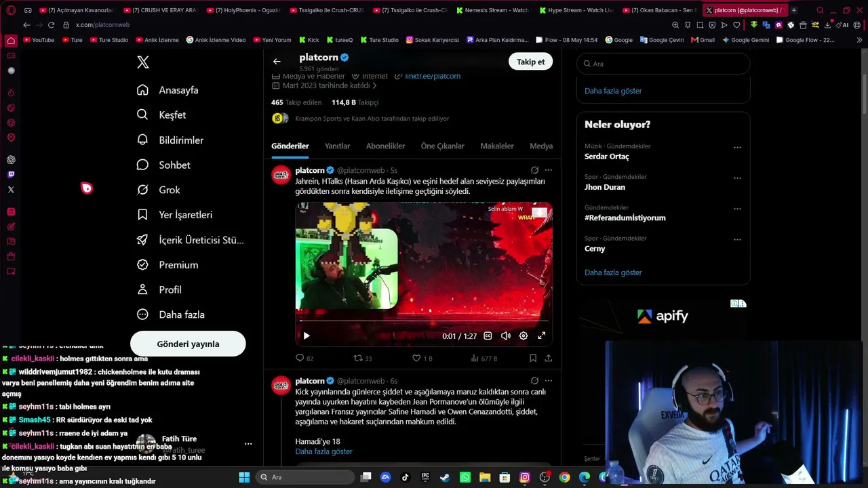Viewport: 868px width, 488px height.
Task: Open linktr.ee/platcorn link
Action: pyautogui.click(x=433, y=76)
